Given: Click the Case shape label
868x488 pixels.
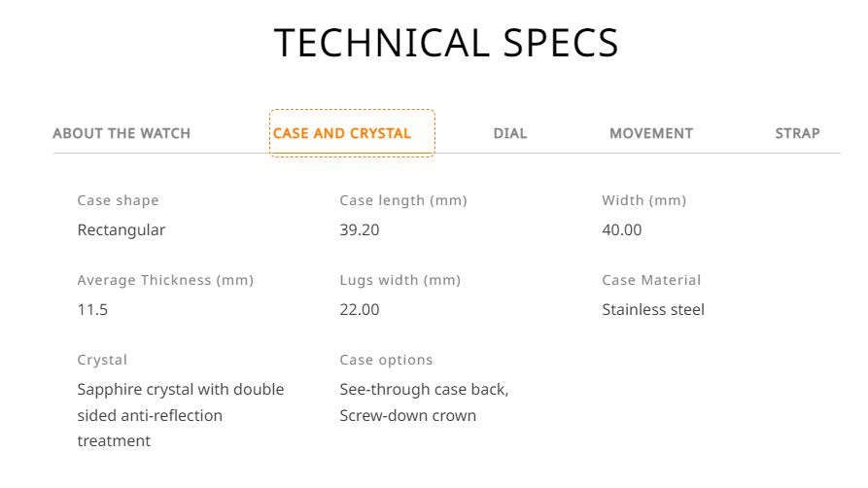Looking at the screenshot, I should tap(118, 200).
